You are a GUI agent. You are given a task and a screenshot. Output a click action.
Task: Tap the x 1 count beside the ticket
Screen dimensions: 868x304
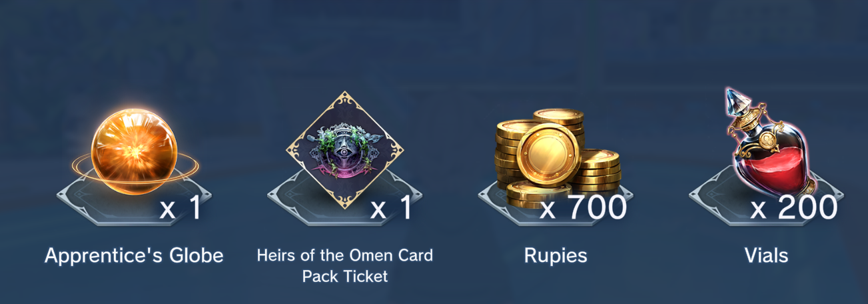coord(391,208)
